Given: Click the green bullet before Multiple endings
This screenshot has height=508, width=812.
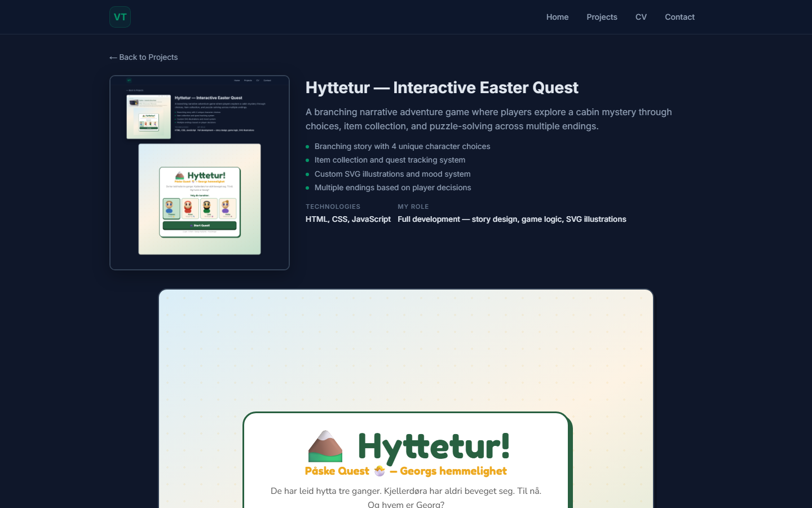Looking at the screenshot, I should tap(307, 188).
